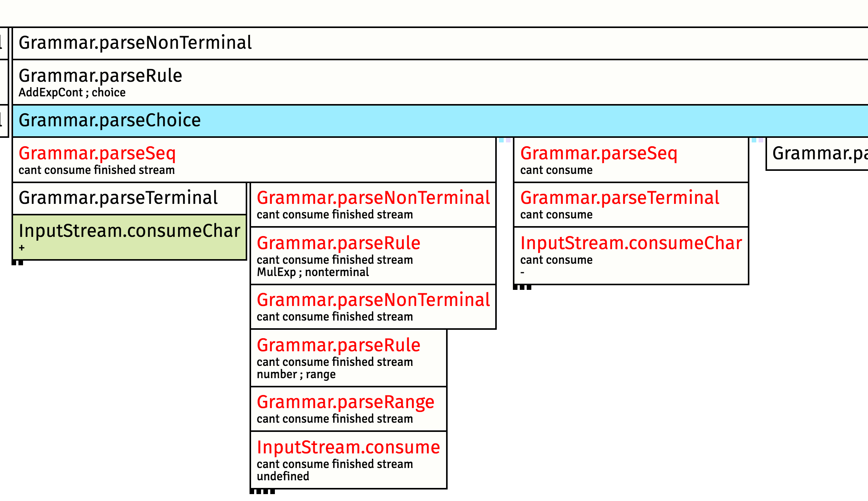This screenshot has width=868, height=501.
Task: Click black tick marks below red InputStream.consumeChar box
Action: coord(522,288)
